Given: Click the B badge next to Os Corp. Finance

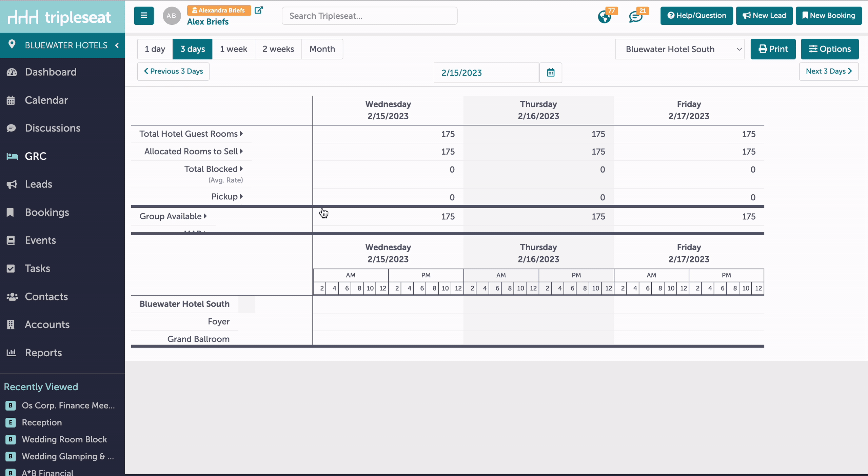Looking at the screenshot, I should (x=11, y=405).
